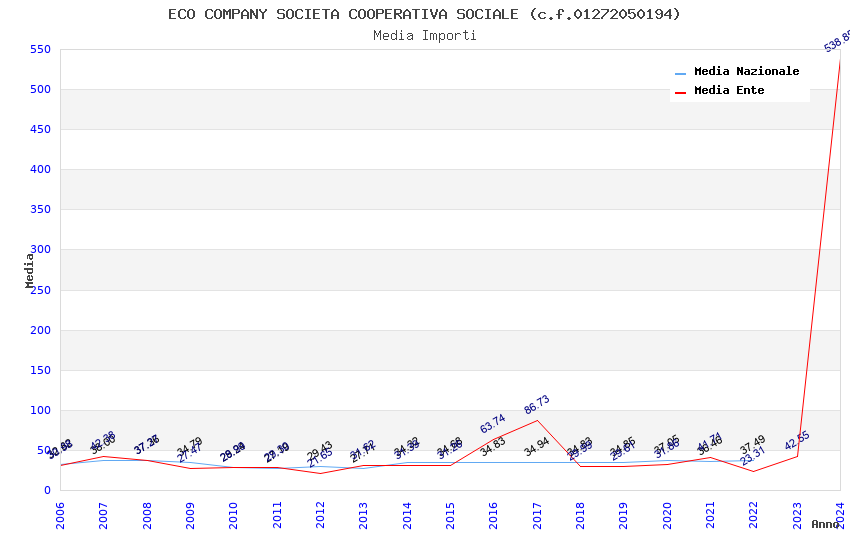
Task: Select year 2006 on the x-axis
Action: coord(60,515)
